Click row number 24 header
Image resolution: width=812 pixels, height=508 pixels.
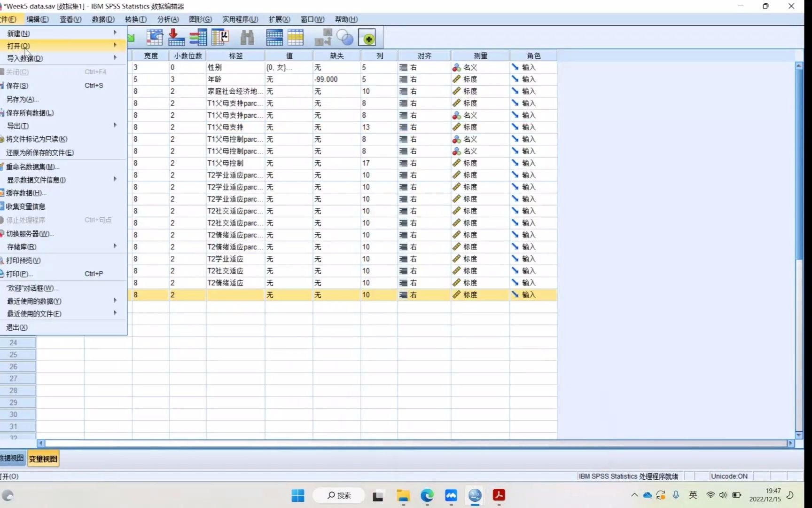click(x=18, y=342)
